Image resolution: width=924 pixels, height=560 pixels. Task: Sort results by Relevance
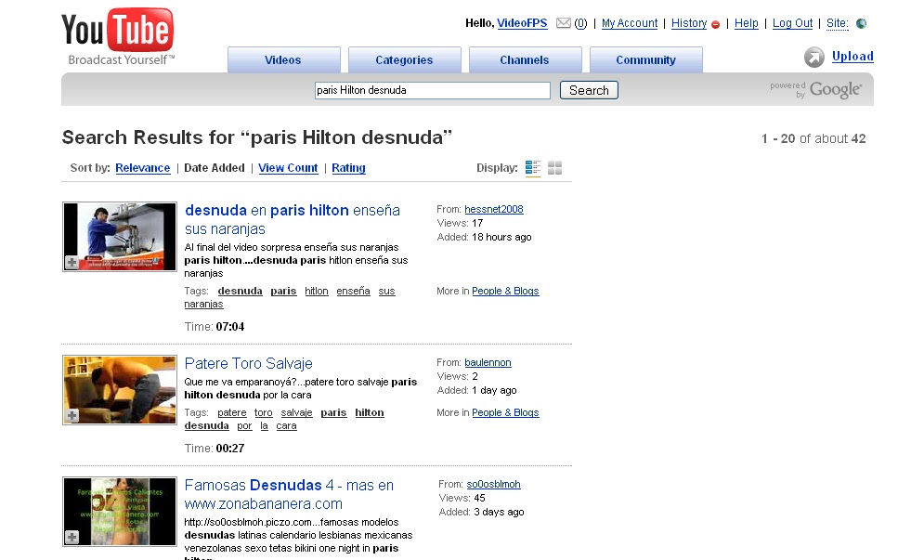pos(143,168)
